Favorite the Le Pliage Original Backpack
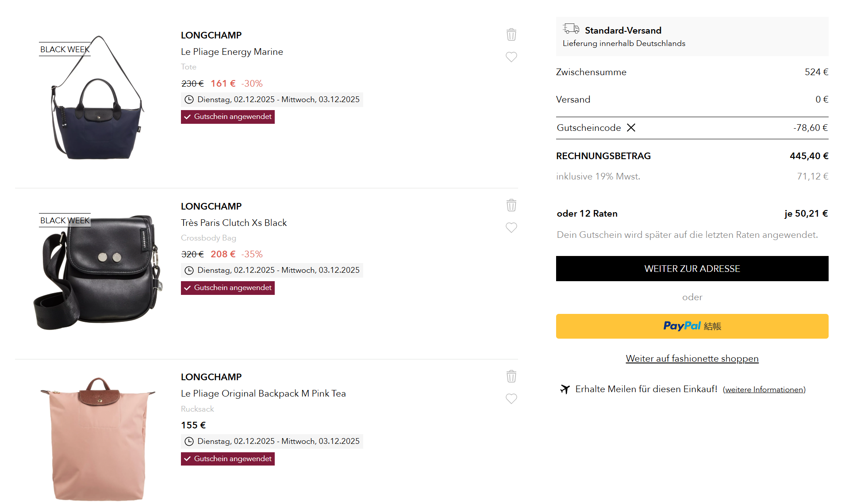 coord(511,399)
